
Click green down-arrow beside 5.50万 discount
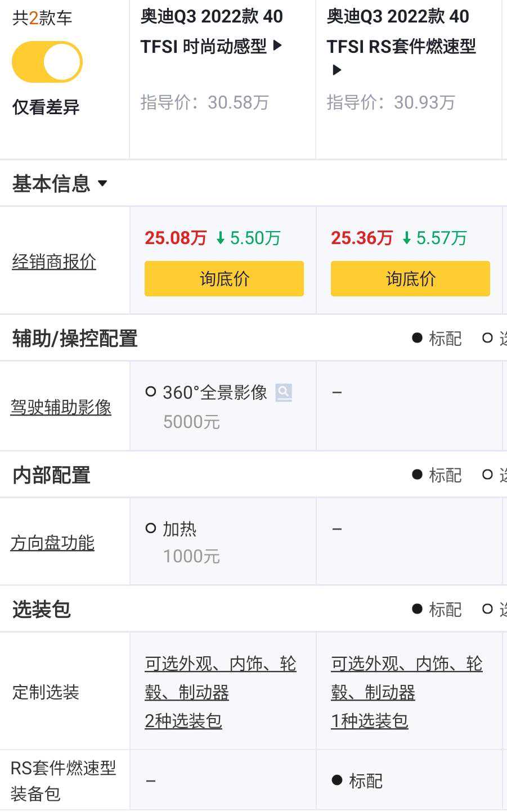221,238
